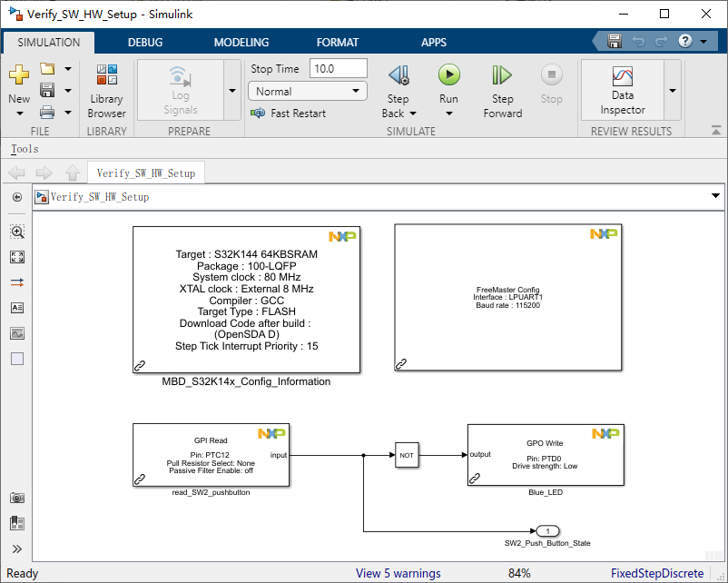The image size is (728, 583).
Task: Click the Redo arrow icon
Action: (661, 42)
